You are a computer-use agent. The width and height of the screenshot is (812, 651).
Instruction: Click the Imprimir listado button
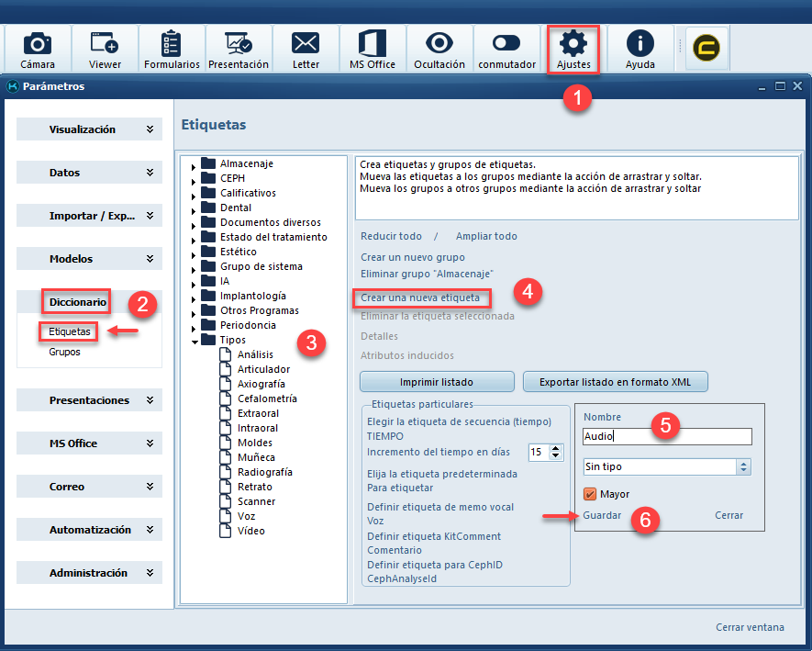[x=436, y=381]
